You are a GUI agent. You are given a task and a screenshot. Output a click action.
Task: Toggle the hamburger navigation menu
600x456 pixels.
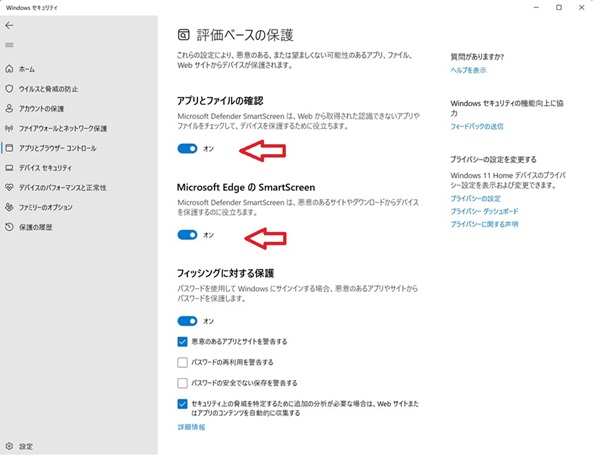tap(9, 45)
